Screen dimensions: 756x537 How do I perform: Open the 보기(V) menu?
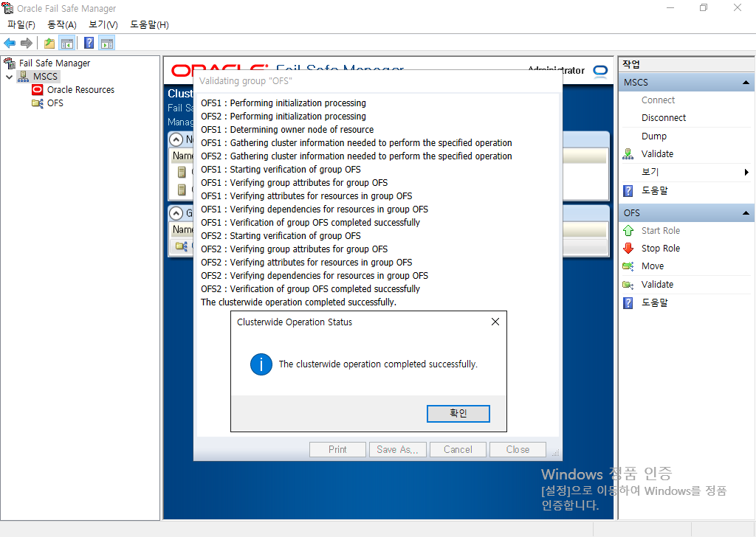[x=103, y=24]
